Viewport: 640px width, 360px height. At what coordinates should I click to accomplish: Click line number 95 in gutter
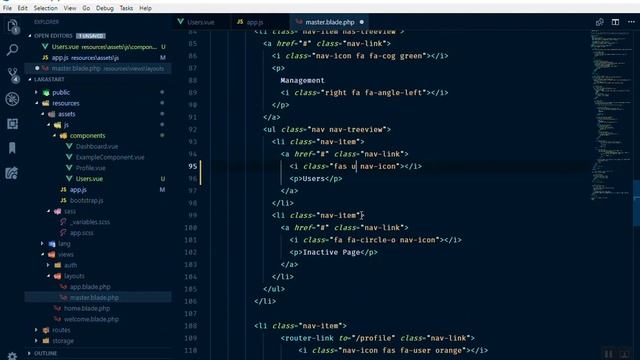pyautogui.click(x=192, y=166)
